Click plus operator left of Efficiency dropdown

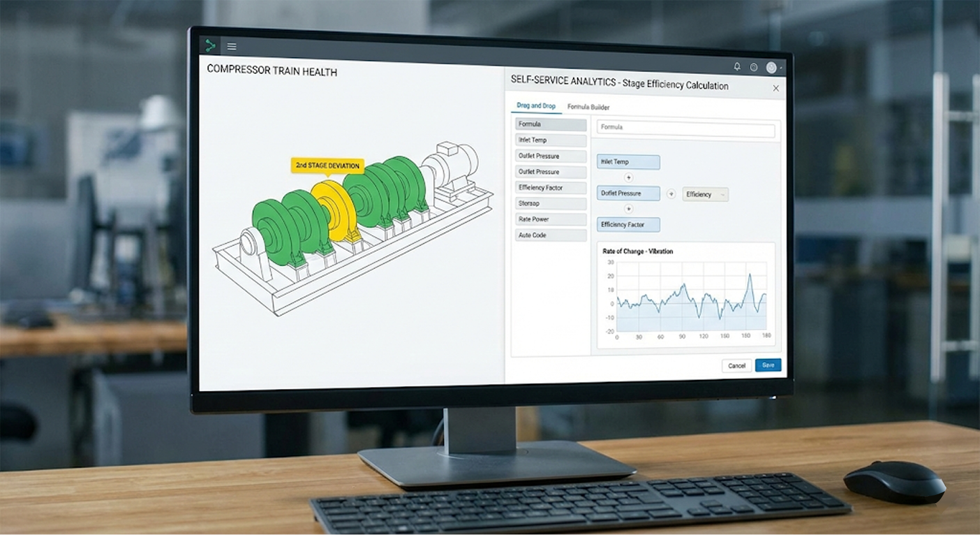click(671, 194)
